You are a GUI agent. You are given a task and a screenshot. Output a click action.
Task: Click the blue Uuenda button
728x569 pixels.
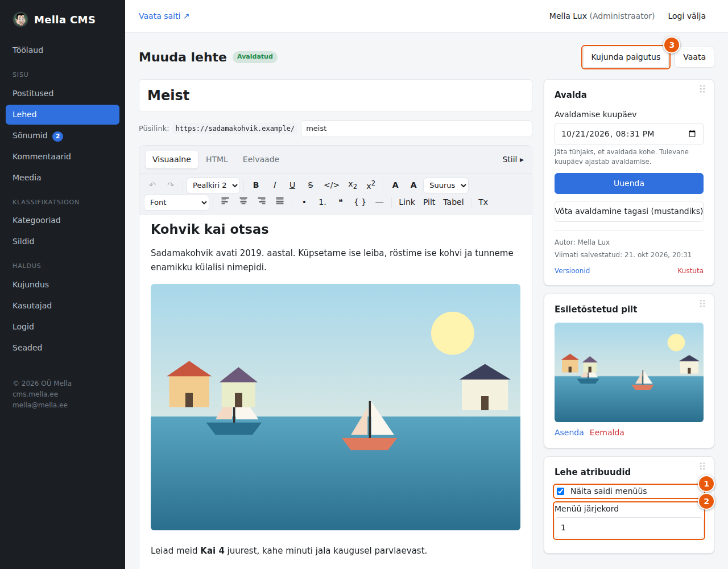(x=629, y=183)
